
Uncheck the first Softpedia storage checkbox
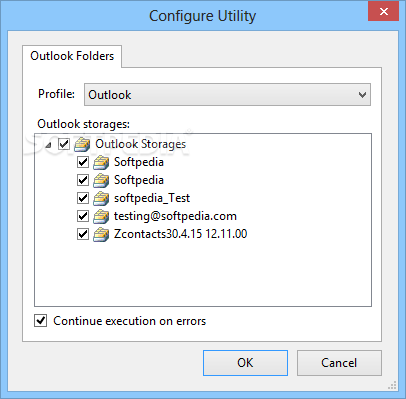pos(83,162)
